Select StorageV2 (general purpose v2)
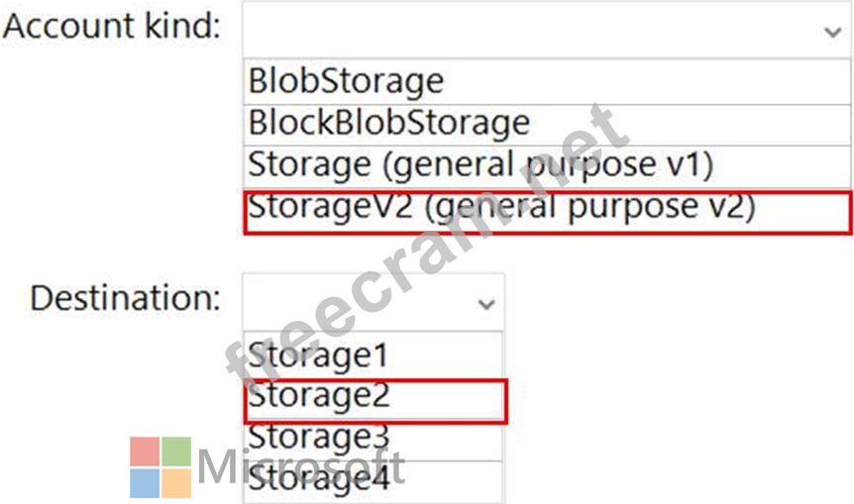The image size is (854, 504). coord(501,207)
